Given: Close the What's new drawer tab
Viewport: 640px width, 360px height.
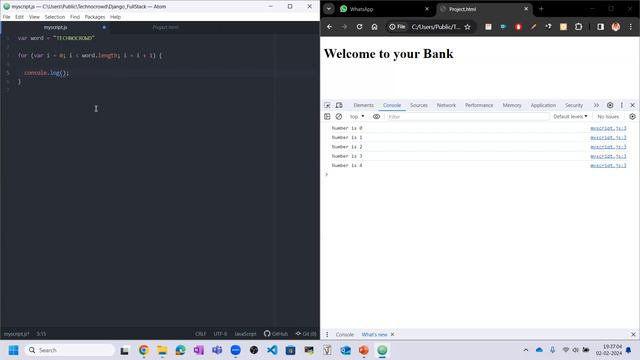Looking at the screenshot, I should pos(392,335).
